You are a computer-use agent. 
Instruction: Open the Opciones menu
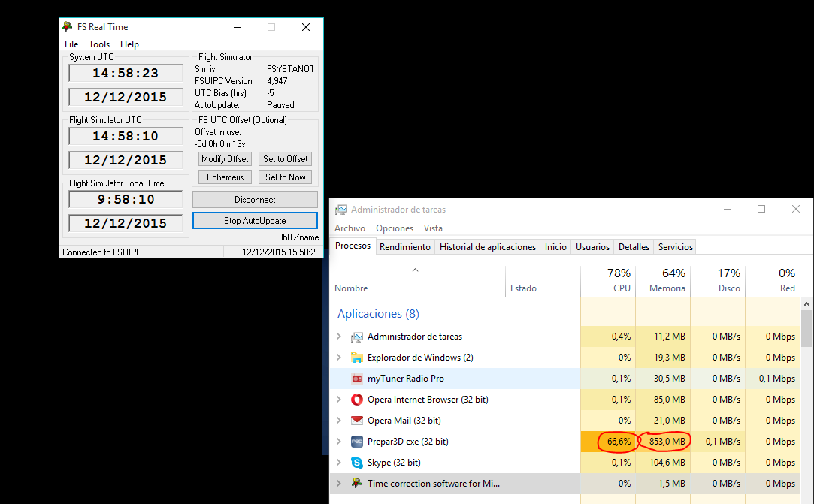click(395, 228)
